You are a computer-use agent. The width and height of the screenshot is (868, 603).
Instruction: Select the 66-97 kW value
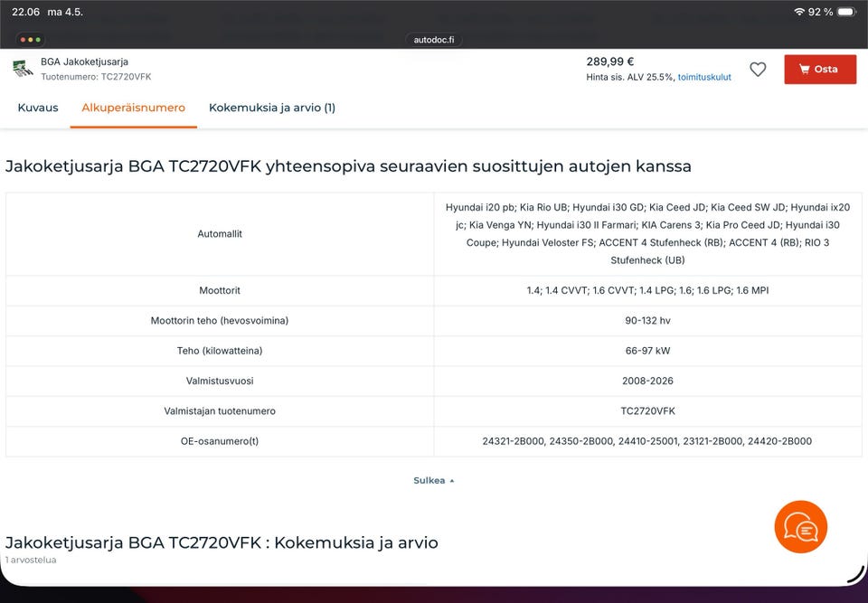click(x=647, y=351)
